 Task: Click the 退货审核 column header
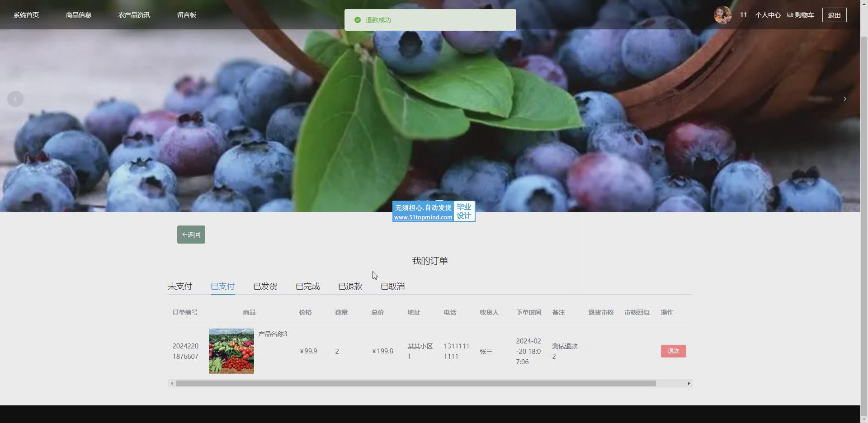pyautogui.click(x=601, y=312)
